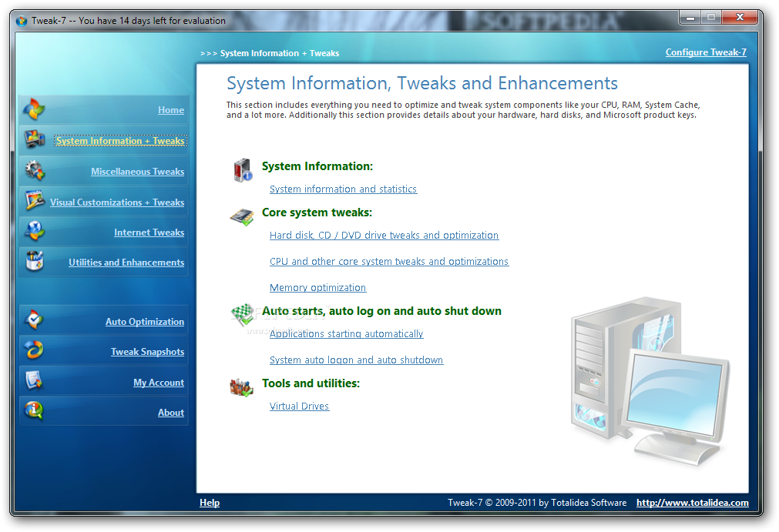
Task: Click the Core system tweaks icon
Action: click(x=242, y=217)
